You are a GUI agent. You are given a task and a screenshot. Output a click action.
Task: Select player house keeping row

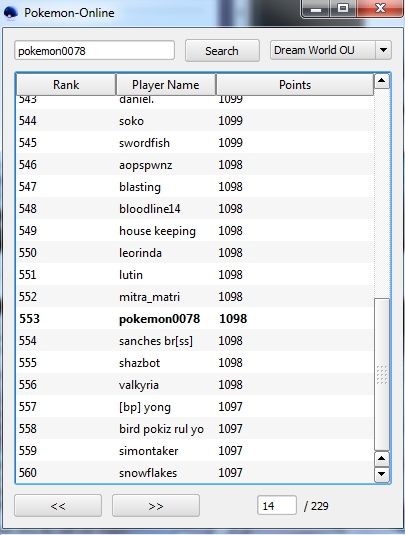(195, 231)
